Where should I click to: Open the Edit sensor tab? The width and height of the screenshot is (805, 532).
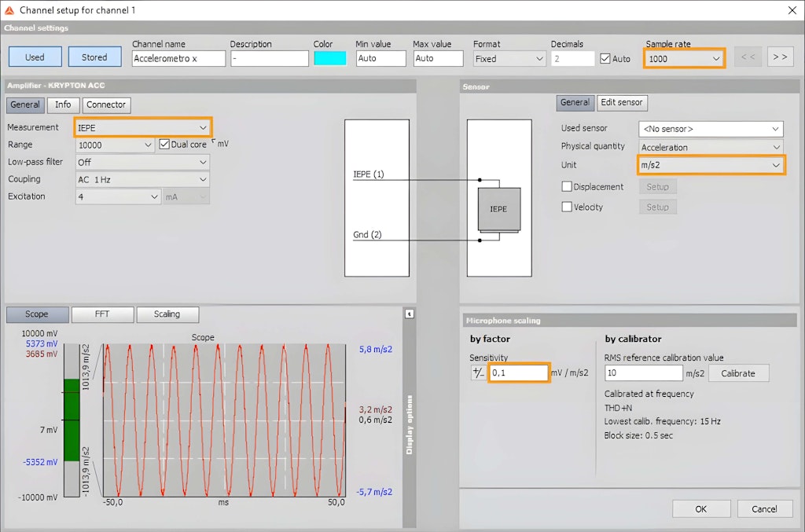tap(621, 102)
